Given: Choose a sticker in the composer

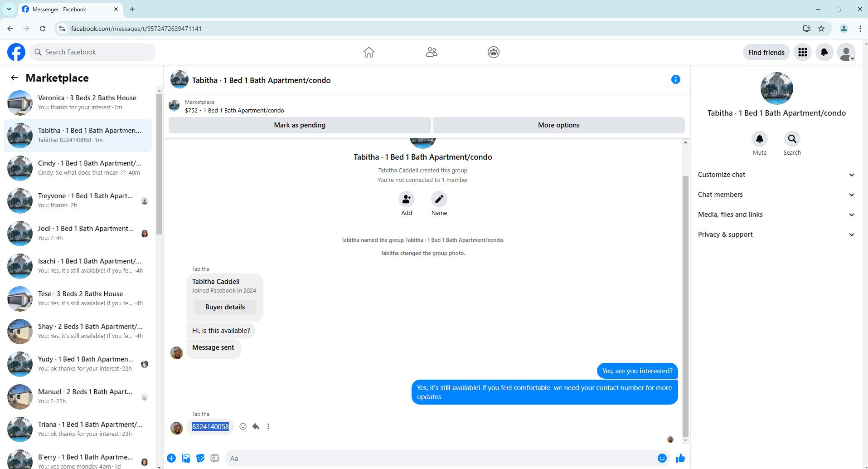Looking at the screenshot, I should click(x=200, y=458).
